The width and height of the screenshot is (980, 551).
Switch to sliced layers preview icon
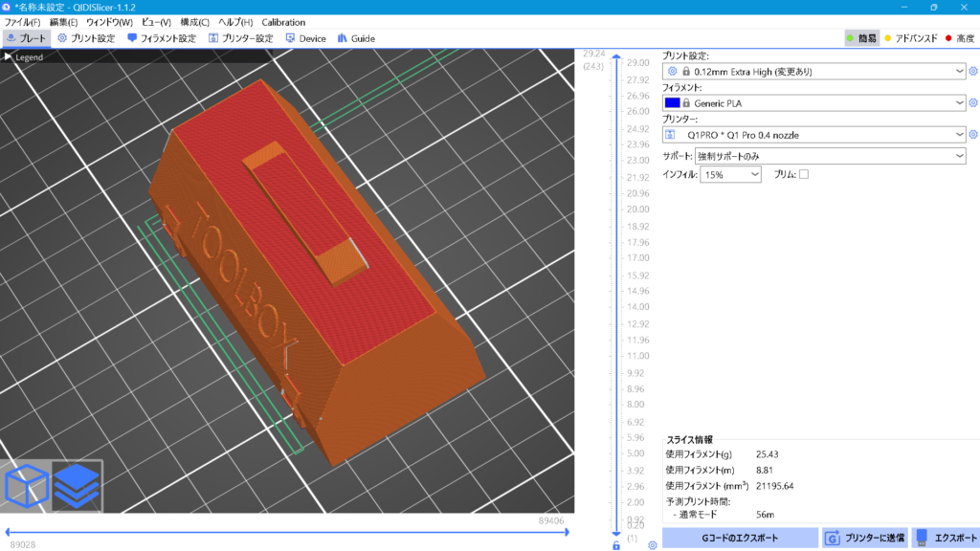[77, 486]
